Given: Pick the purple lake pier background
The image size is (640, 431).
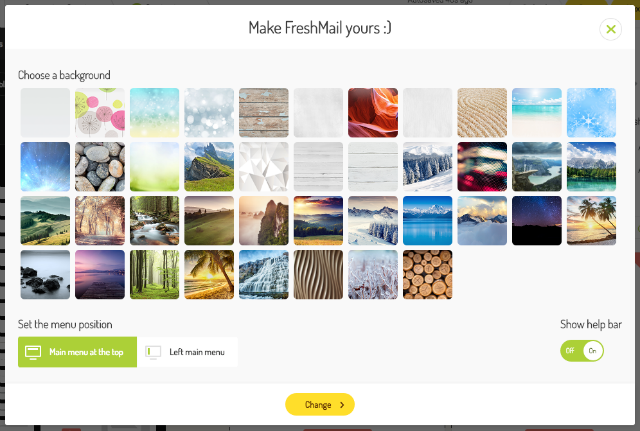Looking at the screenshot, I should coord(100,275).
